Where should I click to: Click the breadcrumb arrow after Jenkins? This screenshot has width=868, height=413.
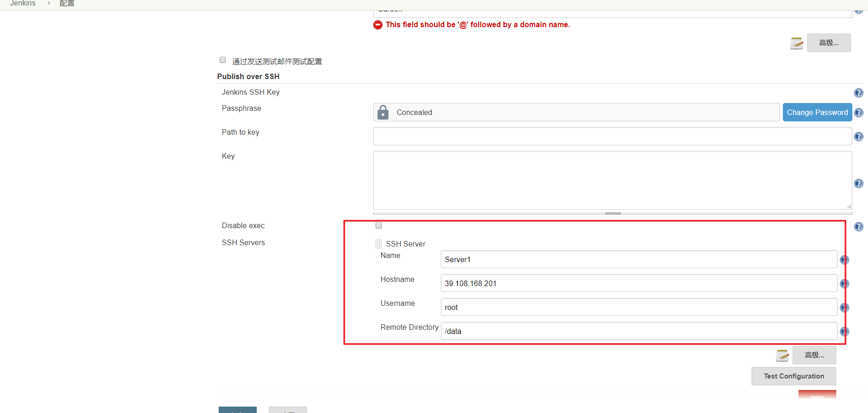tap(49, 3)
